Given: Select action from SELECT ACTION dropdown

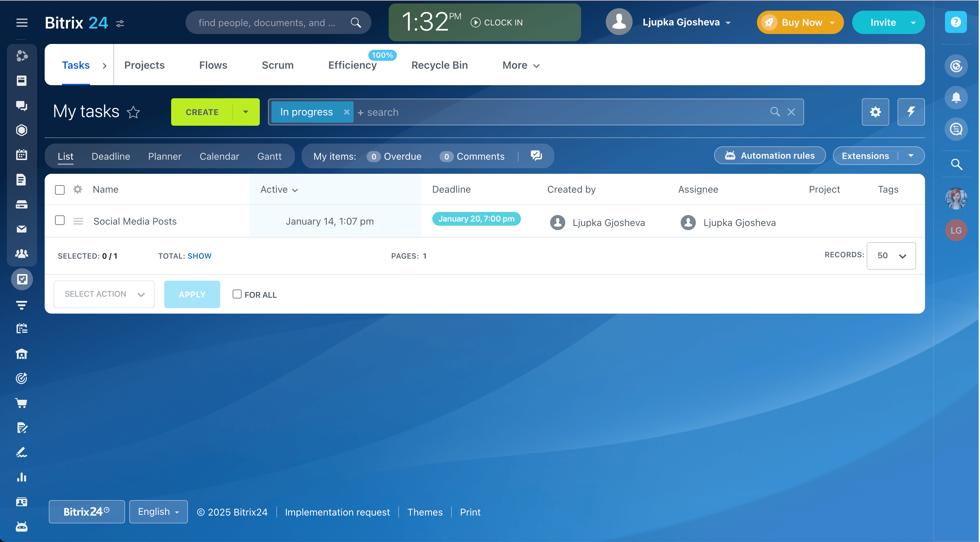Looking at the screenshot, I should [x=103, y=294].
